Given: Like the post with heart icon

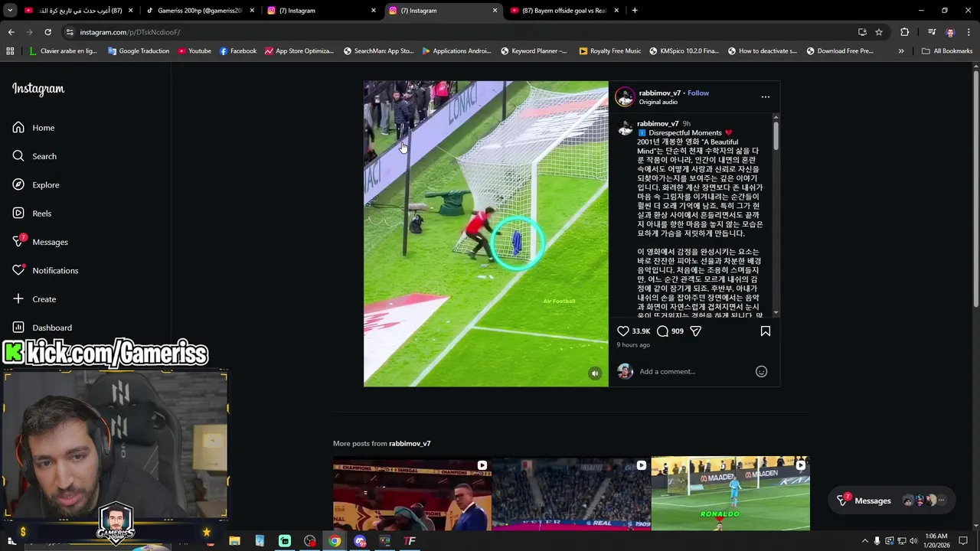Looking at the screenshot, I should tap(623, 331).
